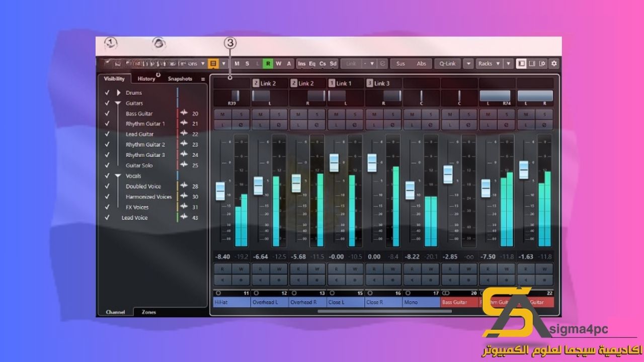Toggle the left zone layout icon
Viewport: 644px width, 362px height.
pos(521,64)
